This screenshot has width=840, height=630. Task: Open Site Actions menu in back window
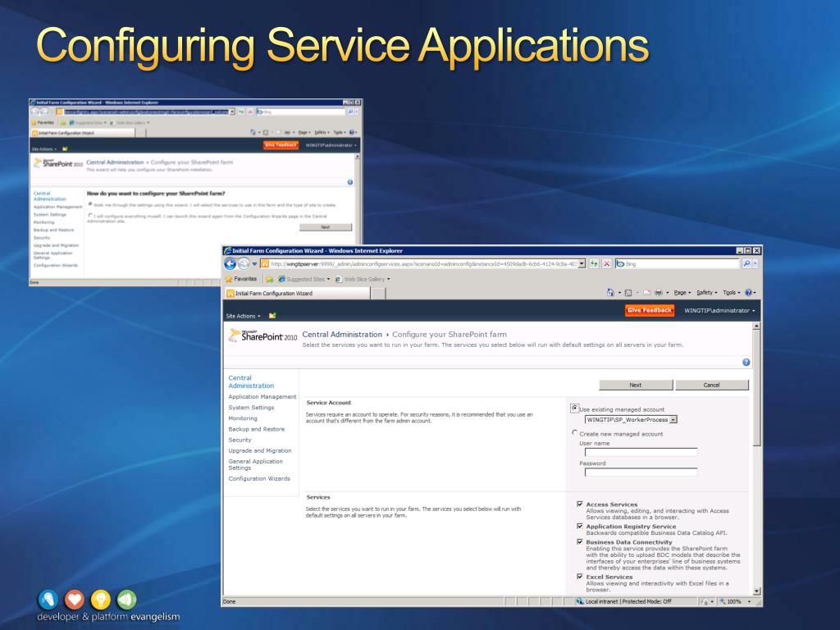[x=44, y=149]
